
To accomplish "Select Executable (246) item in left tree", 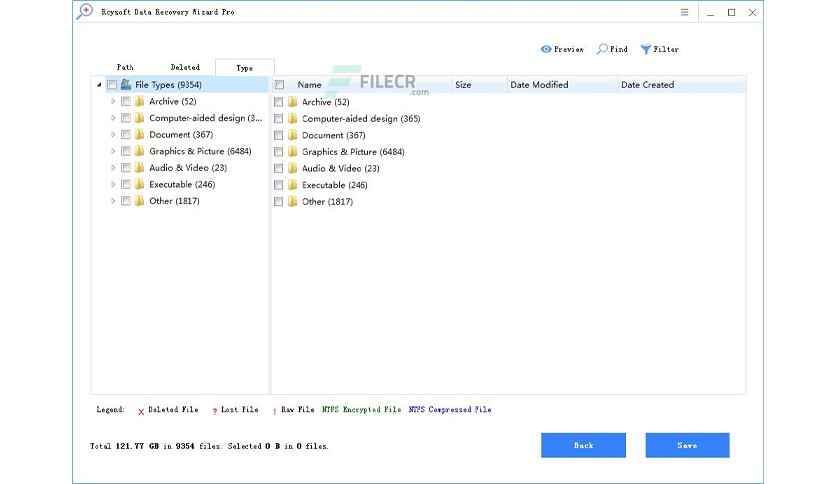I will coord(182,184).
